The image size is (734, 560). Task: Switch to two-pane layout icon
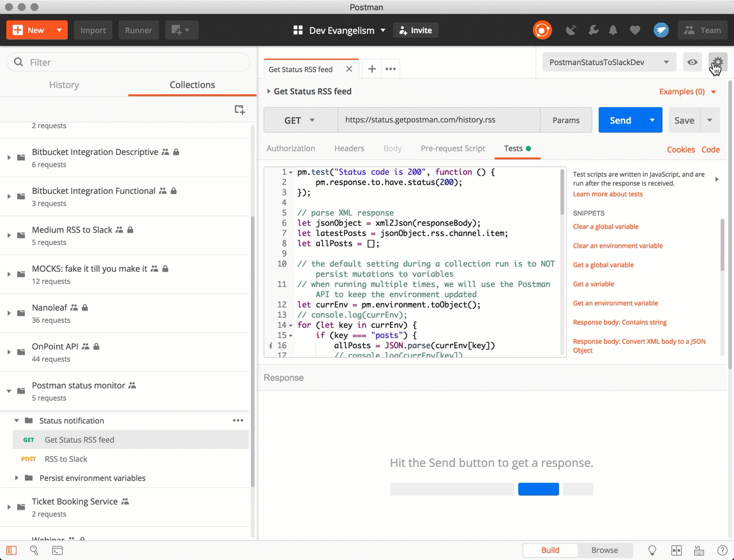(x=676, y=550)
